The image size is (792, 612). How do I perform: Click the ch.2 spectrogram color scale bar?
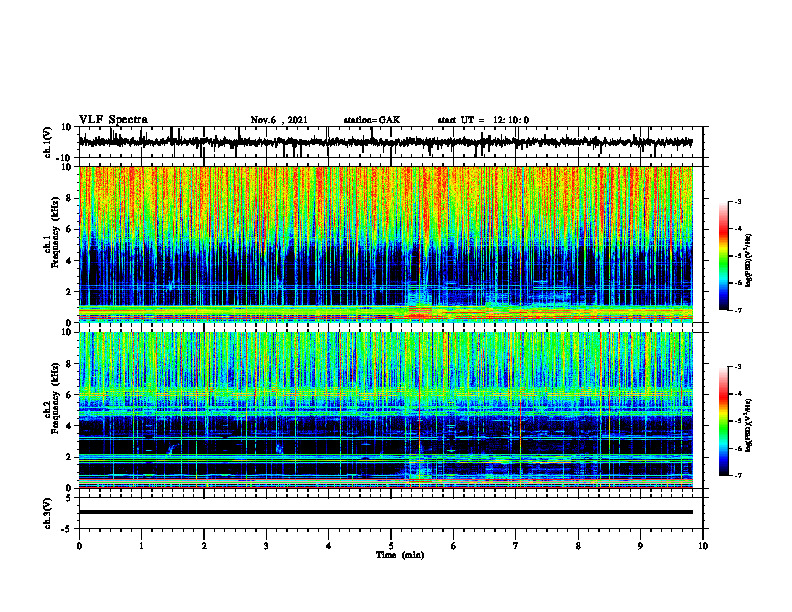[x=724, y=421]
